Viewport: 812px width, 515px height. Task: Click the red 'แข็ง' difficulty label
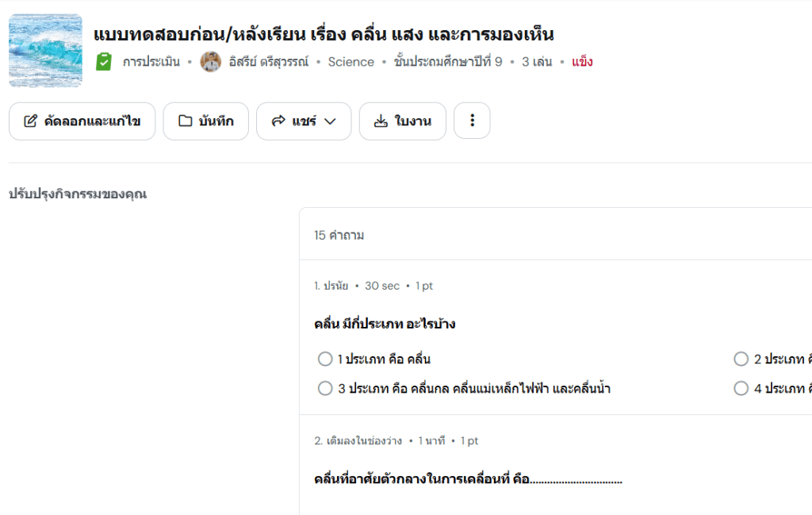pyautogui.click(x=582, y=62)
